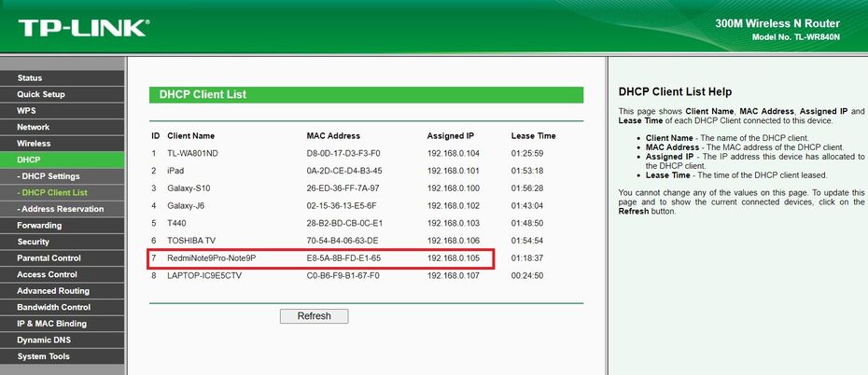Select the T440 client name
The image size is (868, 375).
click(x=176, y=223)
